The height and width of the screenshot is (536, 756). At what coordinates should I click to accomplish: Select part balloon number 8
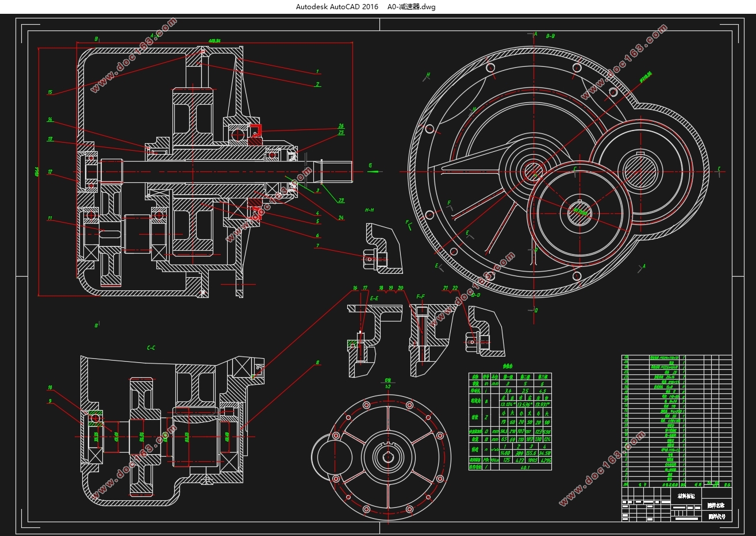coord(317,363)
